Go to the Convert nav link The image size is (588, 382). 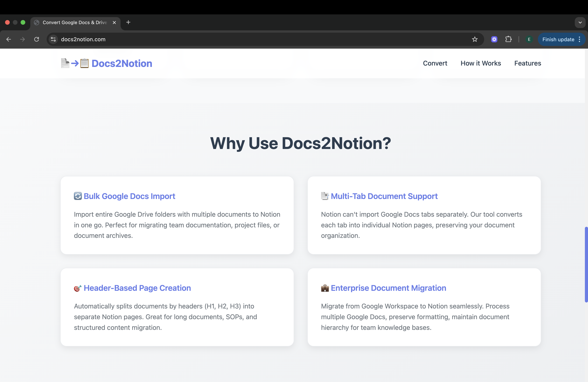click(x=435, y=63)
